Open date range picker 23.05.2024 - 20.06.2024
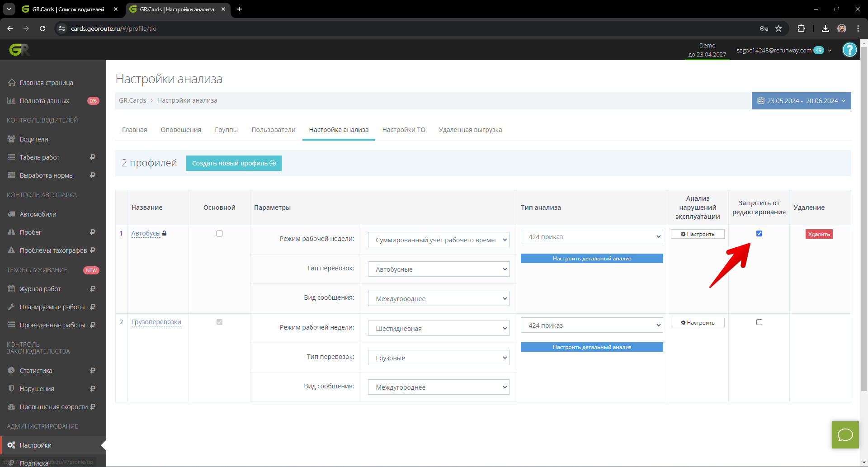 pyautogui.click(x=801, y=101)
